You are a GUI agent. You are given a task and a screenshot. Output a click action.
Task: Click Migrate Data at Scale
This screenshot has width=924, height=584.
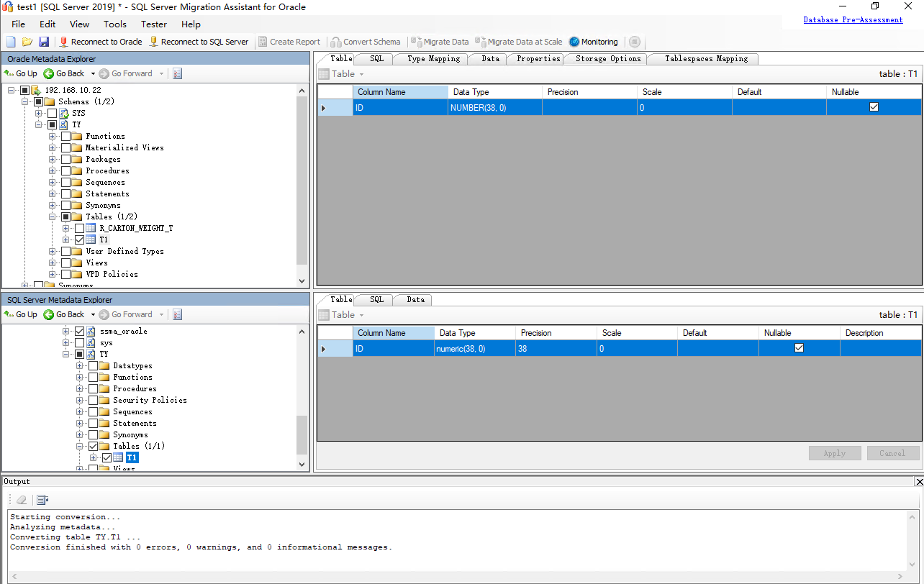pos(519,42)
